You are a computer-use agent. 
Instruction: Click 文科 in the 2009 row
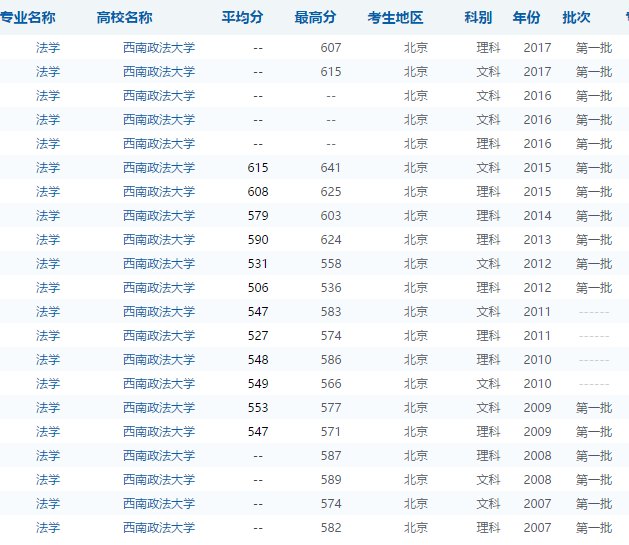point(488,408)
